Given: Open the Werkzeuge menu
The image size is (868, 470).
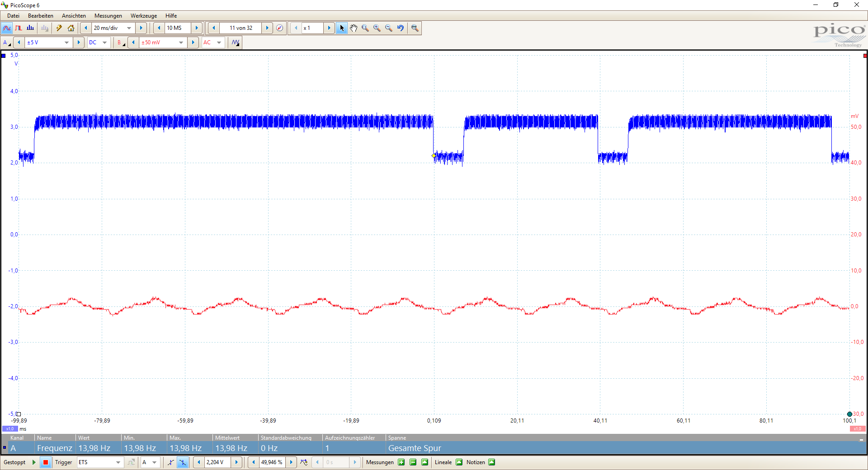Looking at the screenshot, I should click(x=144, y=16).
